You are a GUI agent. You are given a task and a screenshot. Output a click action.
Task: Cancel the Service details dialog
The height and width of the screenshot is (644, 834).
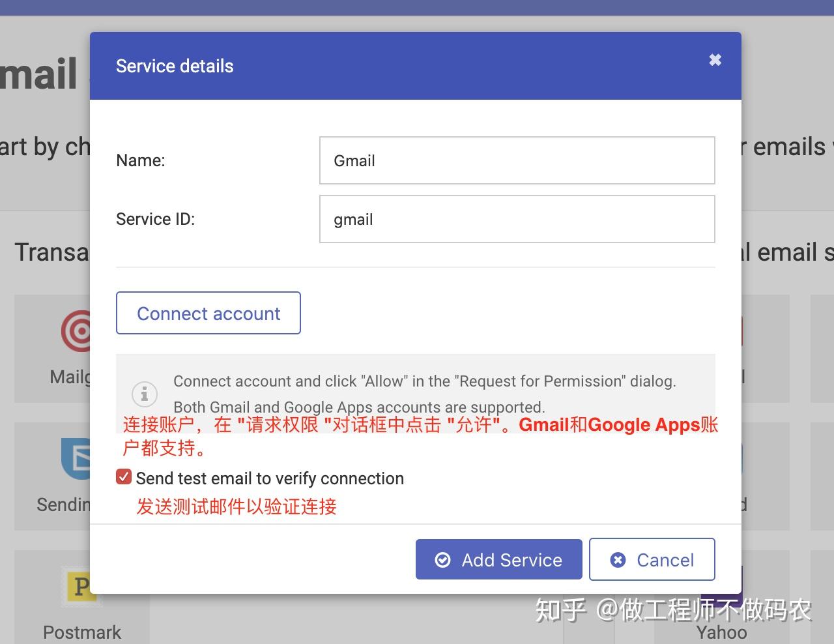pyautogui.click(x=652, y=559)
